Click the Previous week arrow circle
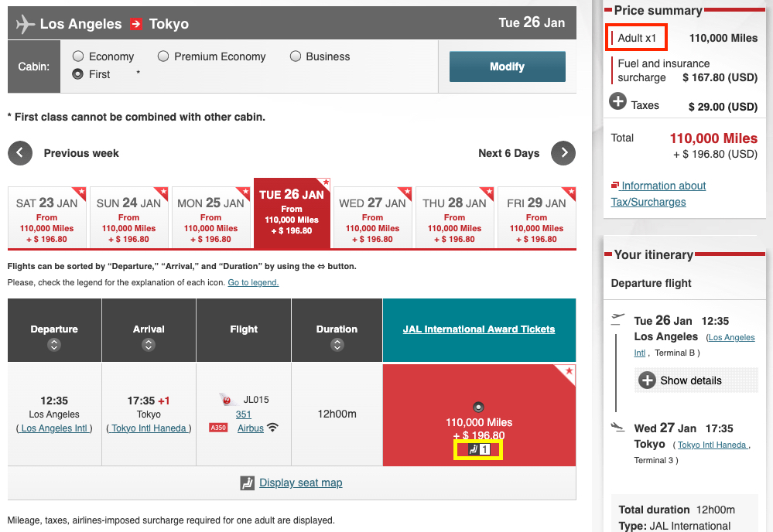Screen dimensions: 773x532 (x=20, y=153)
